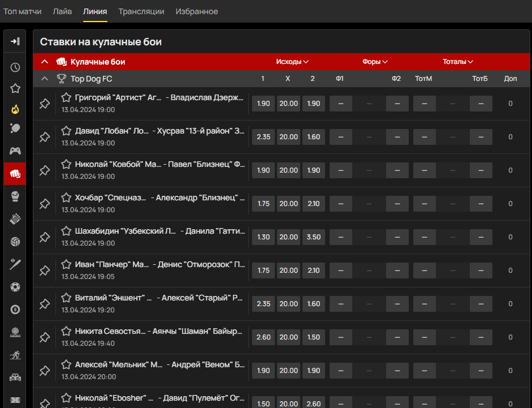Select table tennis icon in sidebar

tap(15, 128)
